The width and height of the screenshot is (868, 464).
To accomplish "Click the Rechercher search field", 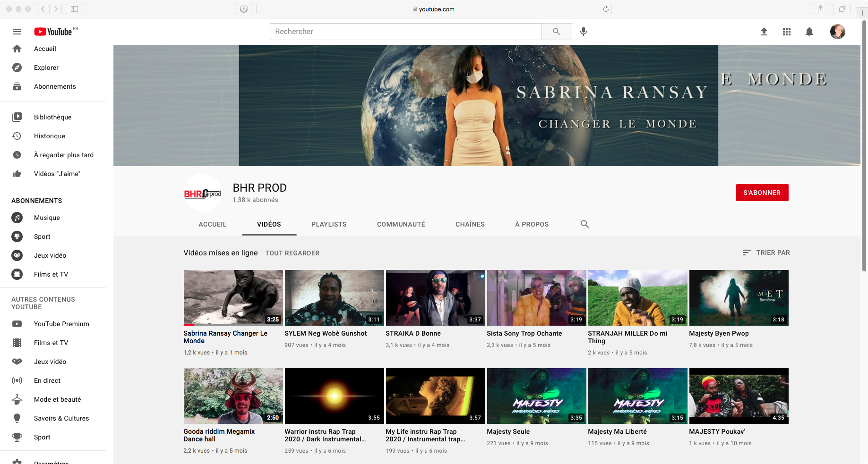I will pos(406,32).
